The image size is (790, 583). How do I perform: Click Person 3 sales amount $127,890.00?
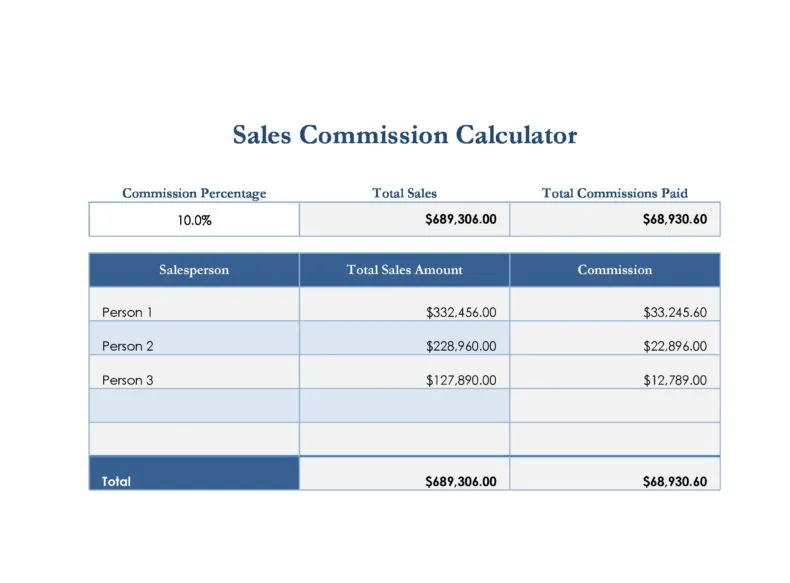404,372
